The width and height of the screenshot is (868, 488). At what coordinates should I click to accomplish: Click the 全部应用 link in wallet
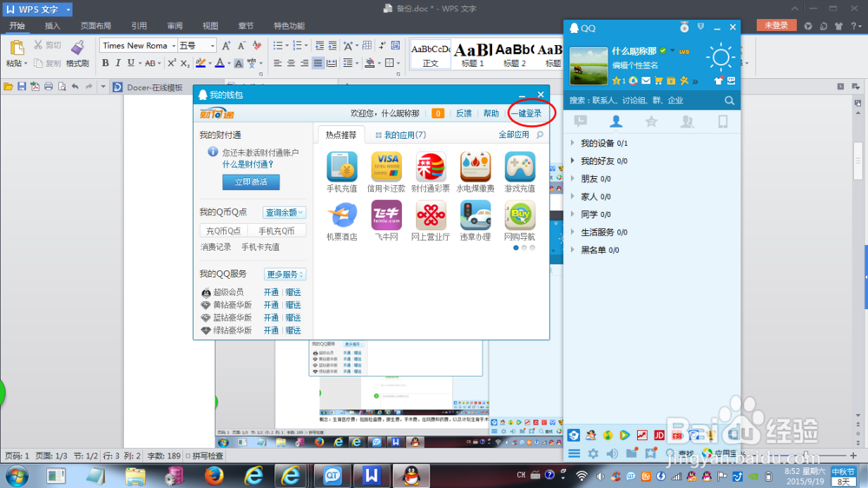[x=513, y=135]
